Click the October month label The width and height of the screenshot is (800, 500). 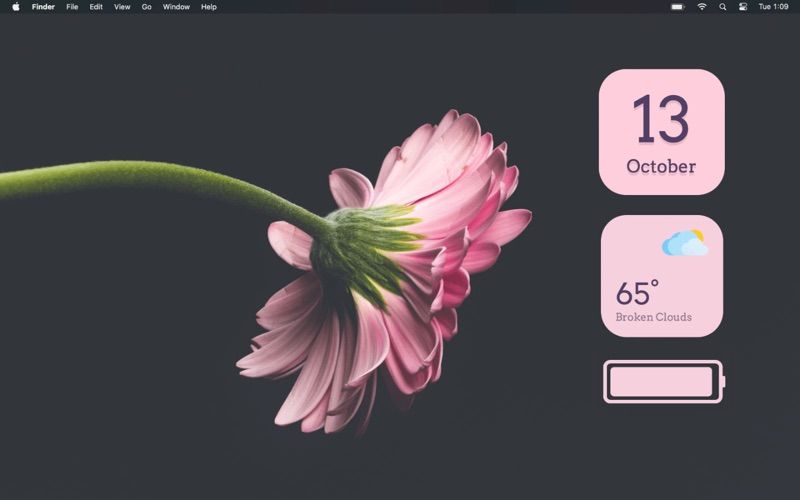pyautogui.click(x=661, y=166)
